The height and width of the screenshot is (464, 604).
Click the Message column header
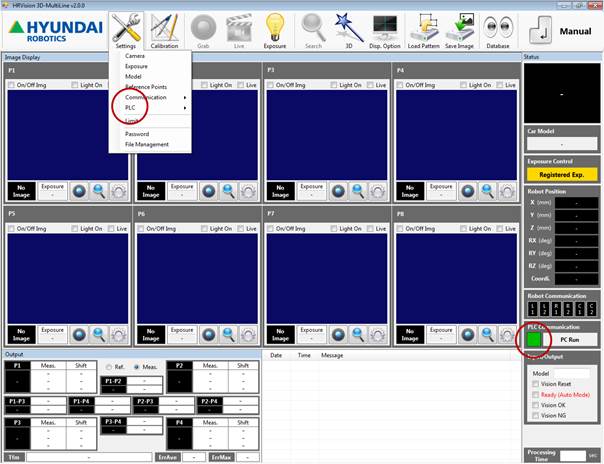[332, 355]
